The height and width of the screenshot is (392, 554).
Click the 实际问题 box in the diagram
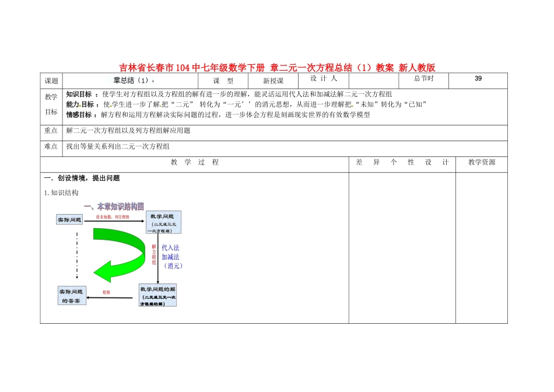69,220
